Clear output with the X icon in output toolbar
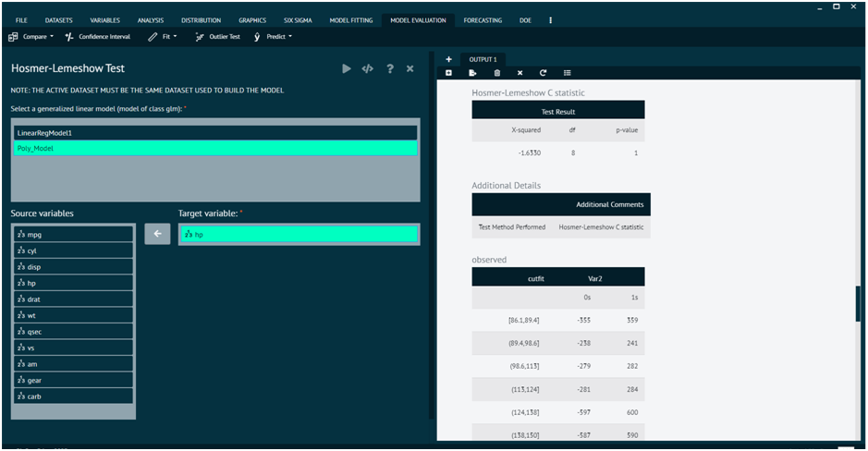868x451 pixels. click(520, 73)
